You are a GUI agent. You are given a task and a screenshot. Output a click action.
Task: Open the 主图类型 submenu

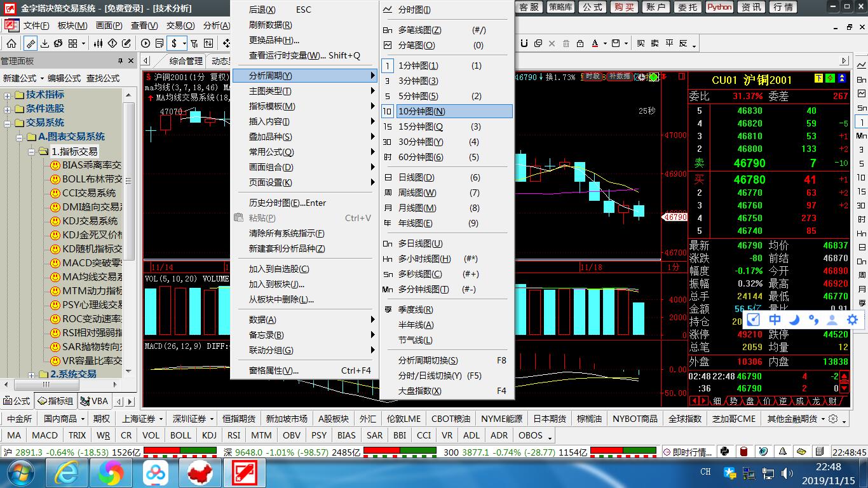click(x=305, y=91)
